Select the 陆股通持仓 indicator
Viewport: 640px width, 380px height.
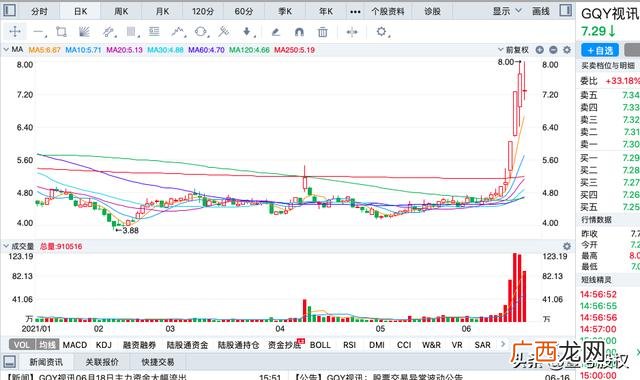click(x=238, y=345)
